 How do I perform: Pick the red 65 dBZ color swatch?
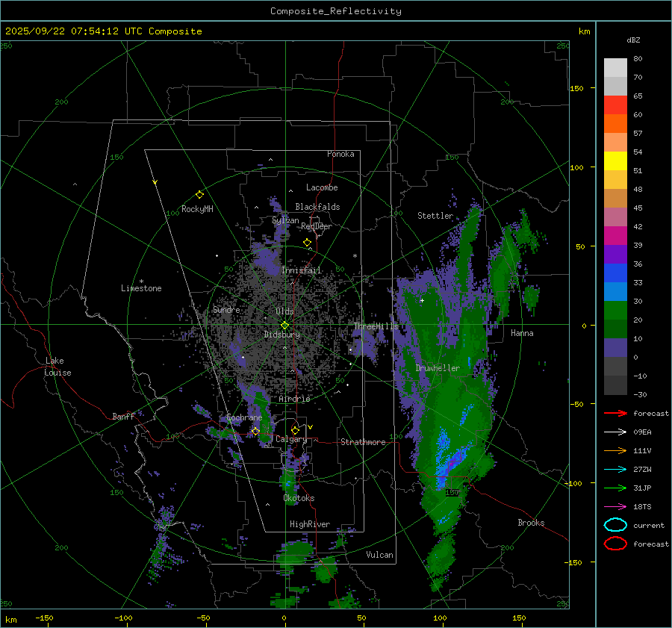(615, 105)
